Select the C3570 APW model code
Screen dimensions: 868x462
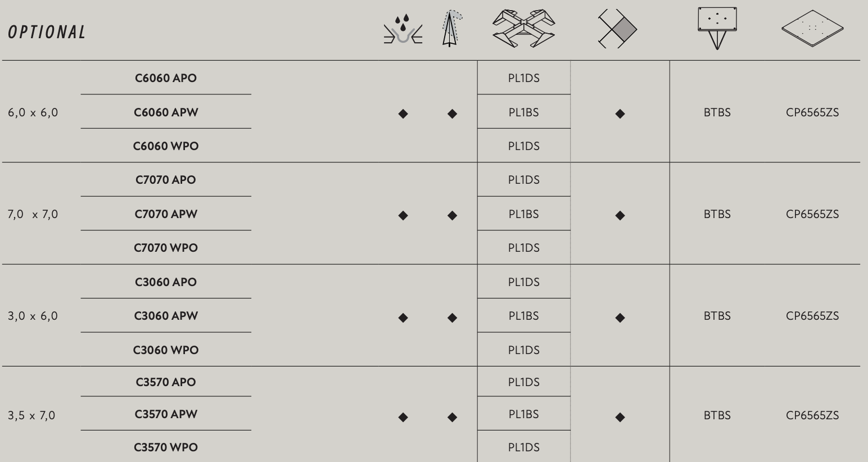pyautogui.click(x=166, y=414)
